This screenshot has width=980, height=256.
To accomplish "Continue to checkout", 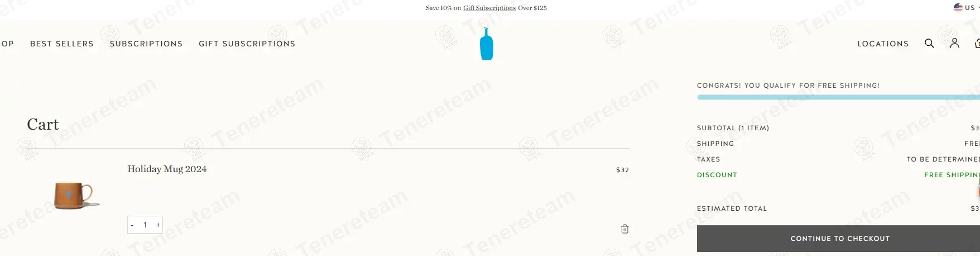I will click(838, 239).
